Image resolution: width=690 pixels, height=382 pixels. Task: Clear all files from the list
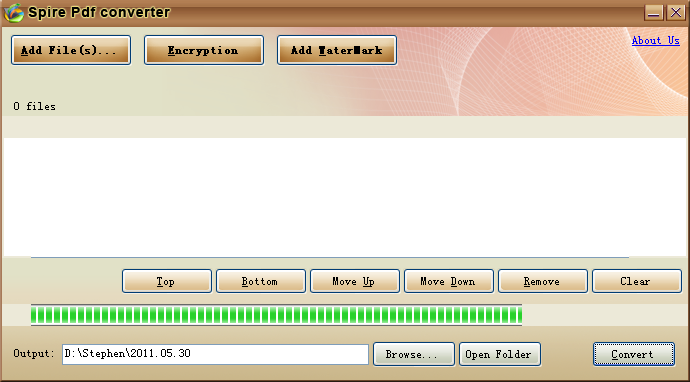pyautogui.click(x=637, y=281)
